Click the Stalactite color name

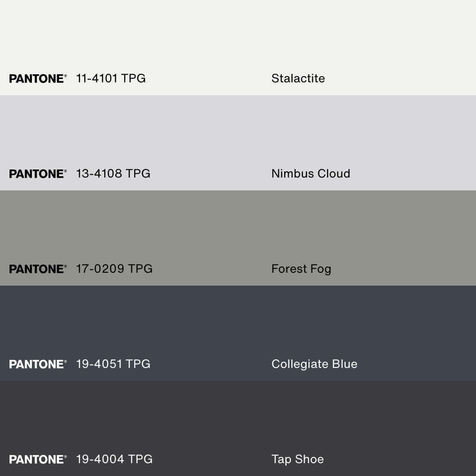pos(298,79)
